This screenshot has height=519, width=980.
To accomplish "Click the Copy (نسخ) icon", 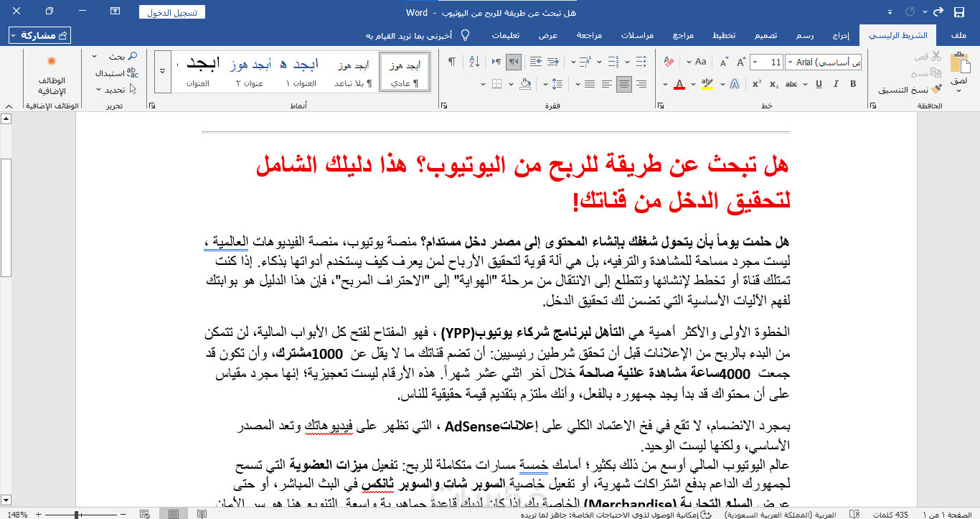I will pos(936,73).
